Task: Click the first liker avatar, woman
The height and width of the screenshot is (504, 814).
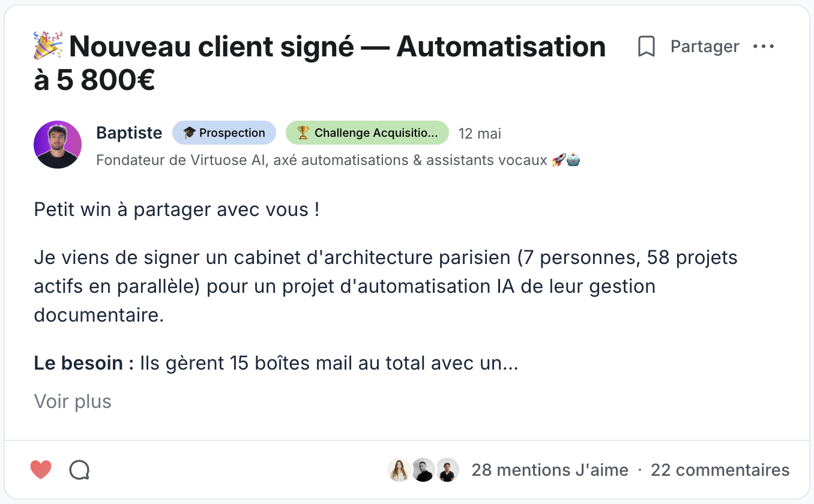Action: coord(399,470)
